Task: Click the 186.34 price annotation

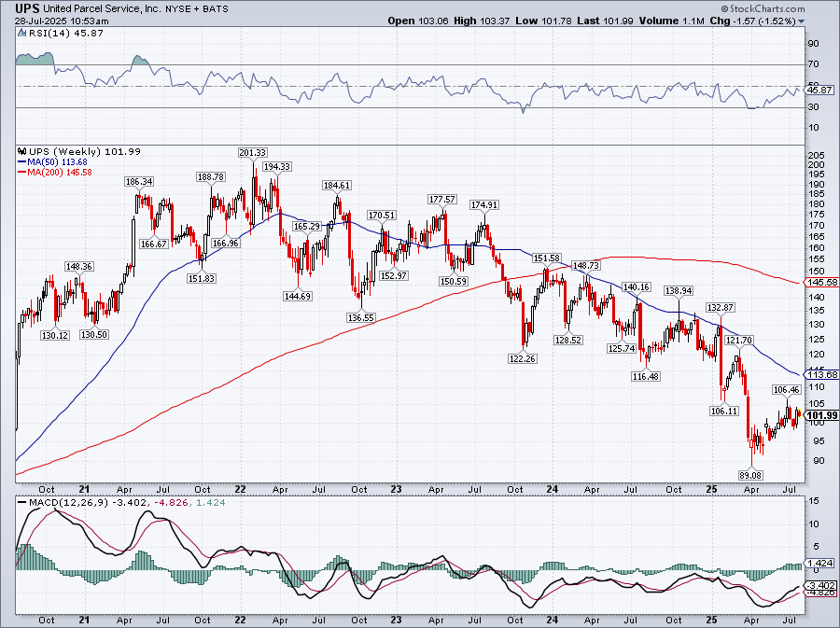Action: [x=138, y=181]
